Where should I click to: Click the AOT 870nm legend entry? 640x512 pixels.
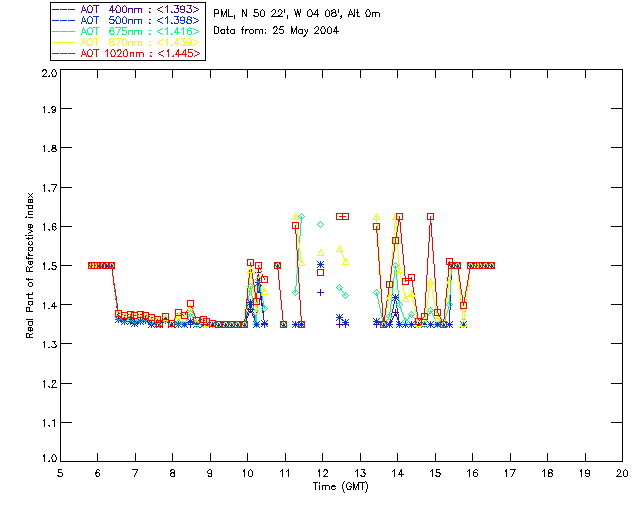[126, 42]
